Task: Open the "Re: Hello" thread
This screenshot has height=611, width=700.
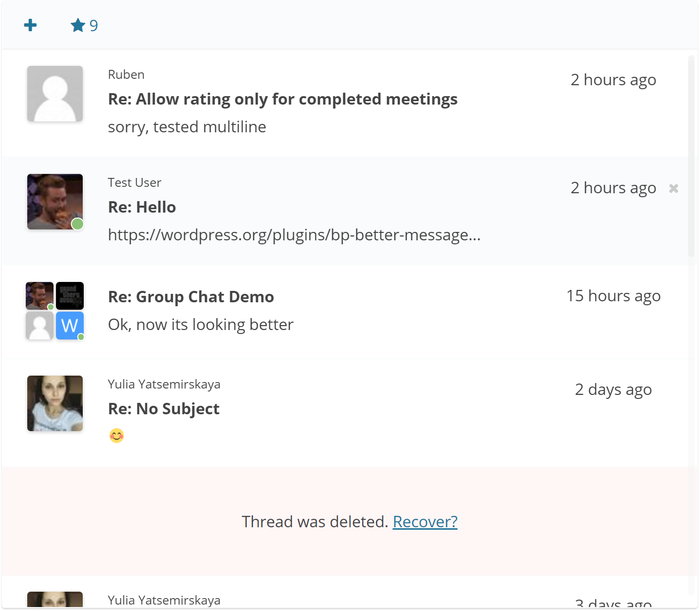Action: pos(142,207)
